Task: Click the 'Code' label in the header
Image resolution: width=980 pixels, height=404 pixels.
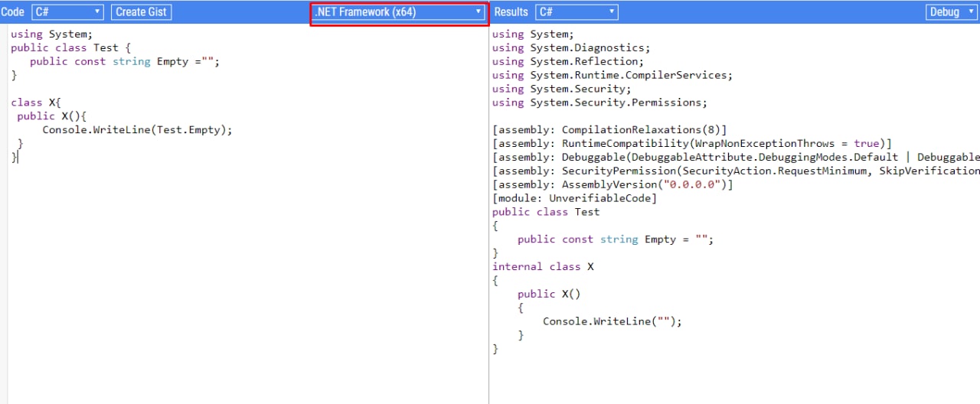Action: 13,11
